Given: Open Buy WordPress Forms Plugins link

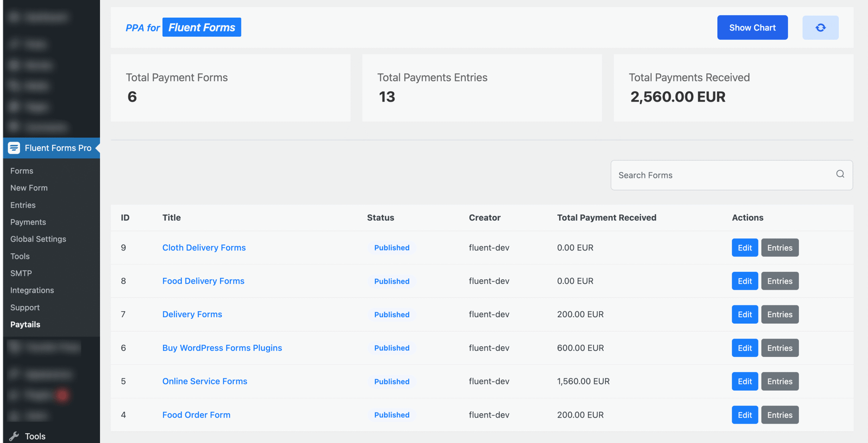Looking at the screenshot, I should pyautogui.click(x=222, y=348).
